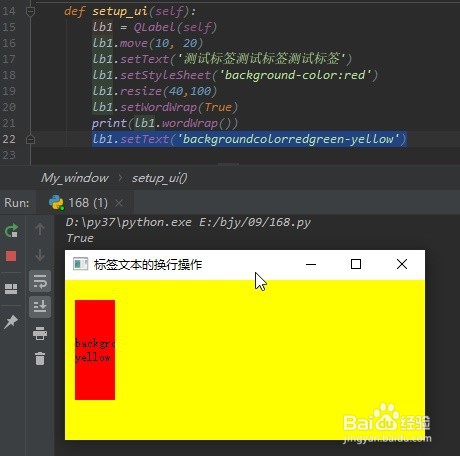The image size is (460, 456).
Task: Click 'resize' on line 19
Action: (141, 91)
